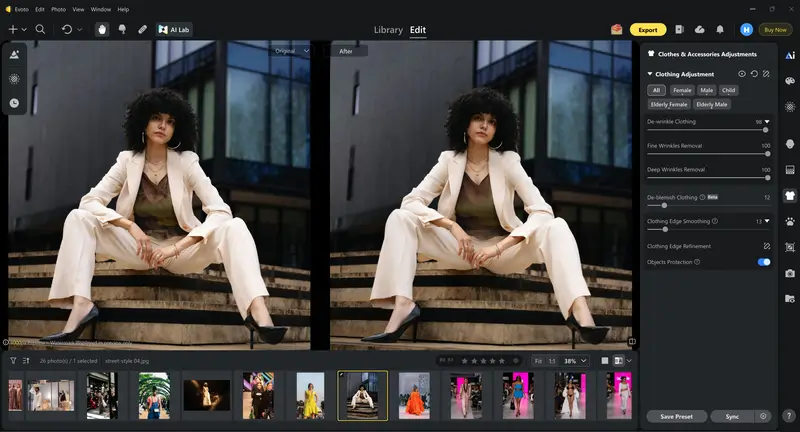Image resolution: width=800 pixels, height=432 pixels.
Task: Collapse the Clothing Adjustment section
Action: pyautogui.click(x=649, y=74)
